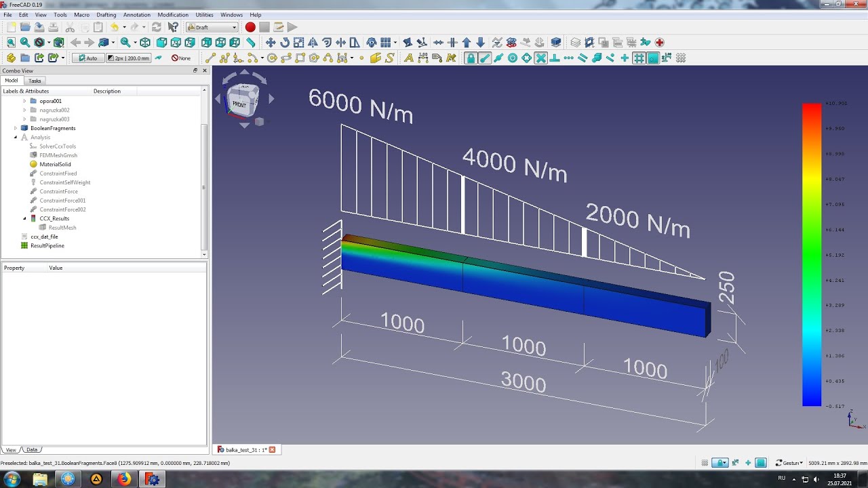This screenshot has height=488, width=868.
Task: Select ResultPipeline in the tree
Action: coord(47,245)
